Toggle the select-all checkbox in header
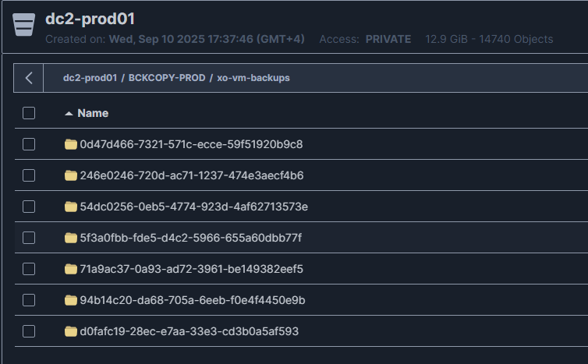 click(x=29, y=113)
